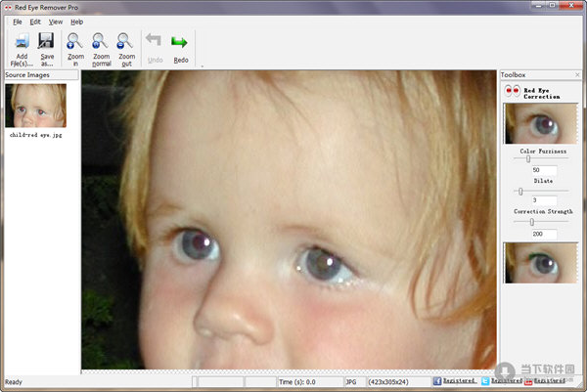The image size is (587, 392).
Task: Click the Undo arrow icon
Action: (x=154, y=40)
